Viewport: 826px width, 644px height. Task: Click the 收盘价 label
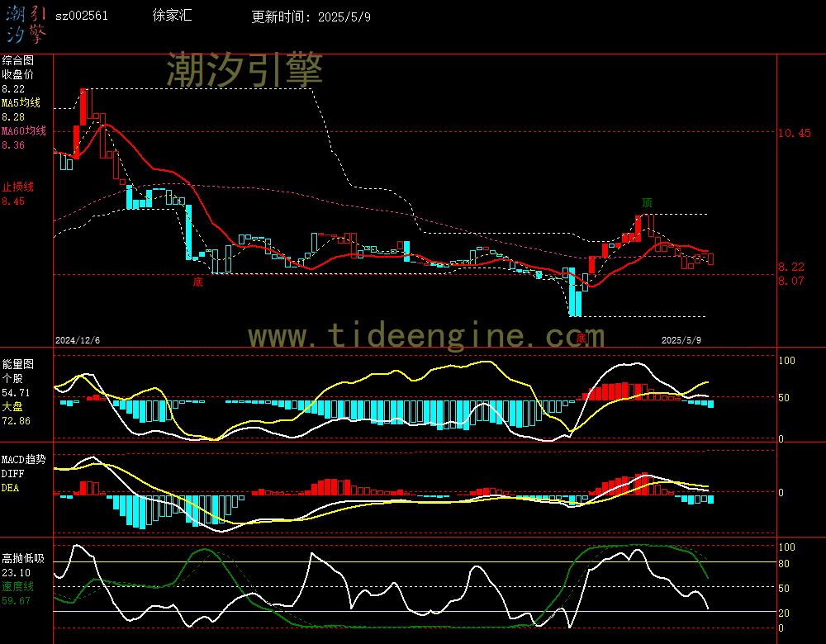click(17, 75)
